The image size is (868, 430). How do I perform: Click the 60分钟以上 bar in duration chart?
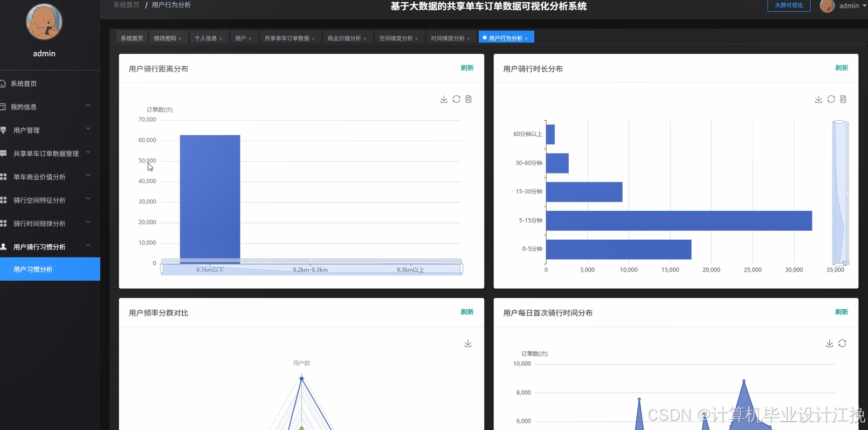click(x=550, y=134)
